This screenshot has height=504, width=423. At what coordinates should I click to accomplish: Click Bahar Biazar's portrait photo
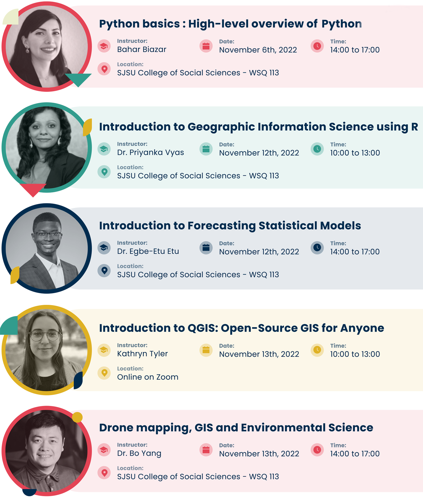(x=47, y=47)
